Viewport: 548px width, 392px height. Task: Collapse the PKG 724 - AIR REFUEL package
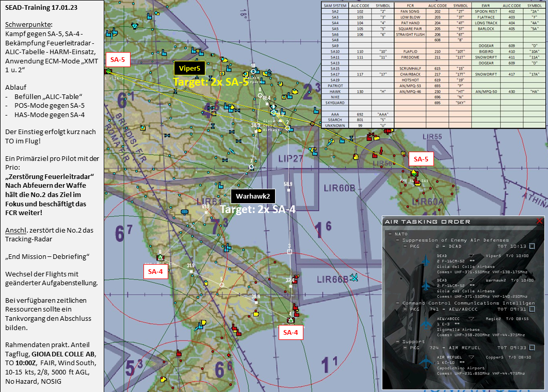coord(405,348)
